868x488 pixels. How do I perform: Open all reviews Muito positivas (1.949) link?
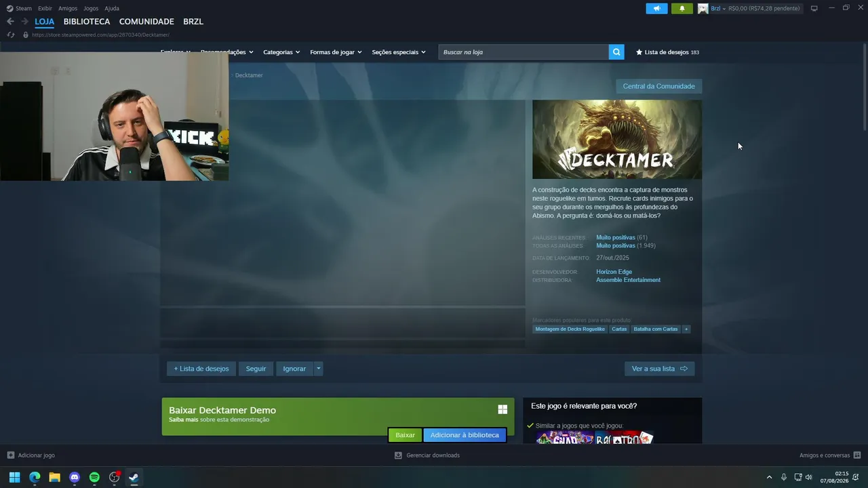[x=626, y=245]
